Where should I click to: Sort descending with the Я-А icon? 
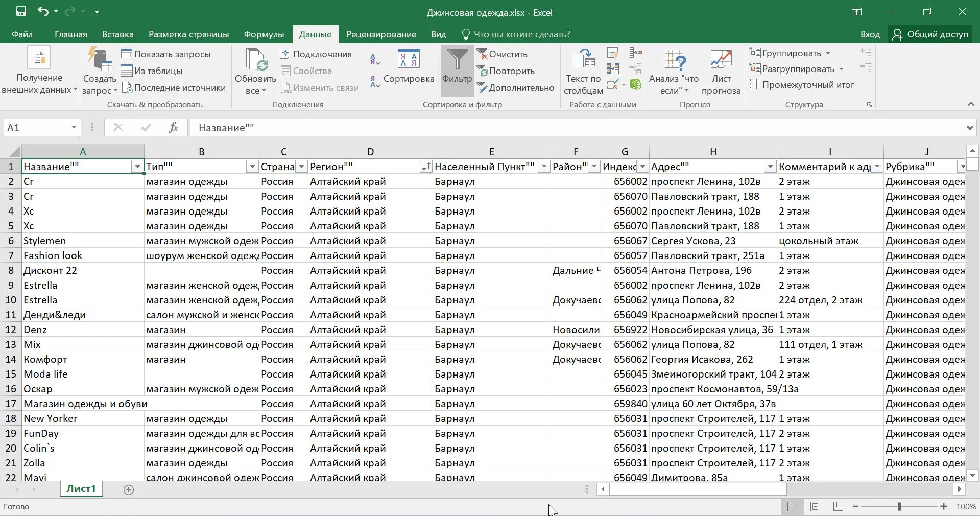coord(375,81)
